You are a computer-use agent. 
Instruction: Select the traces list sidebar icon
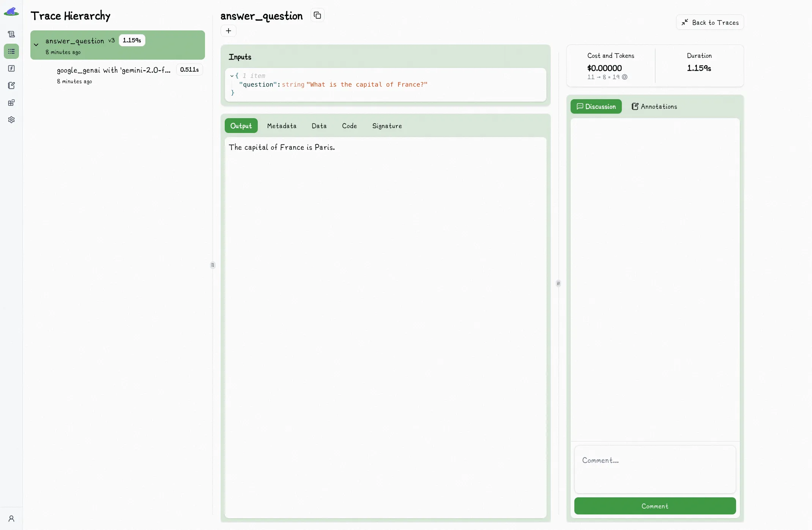tap(11, 51)
